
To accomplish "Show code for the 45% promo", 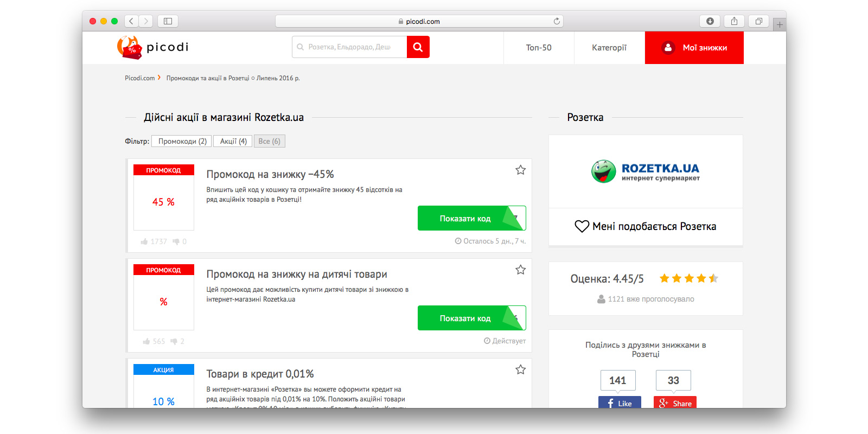I will coord(465,218).
